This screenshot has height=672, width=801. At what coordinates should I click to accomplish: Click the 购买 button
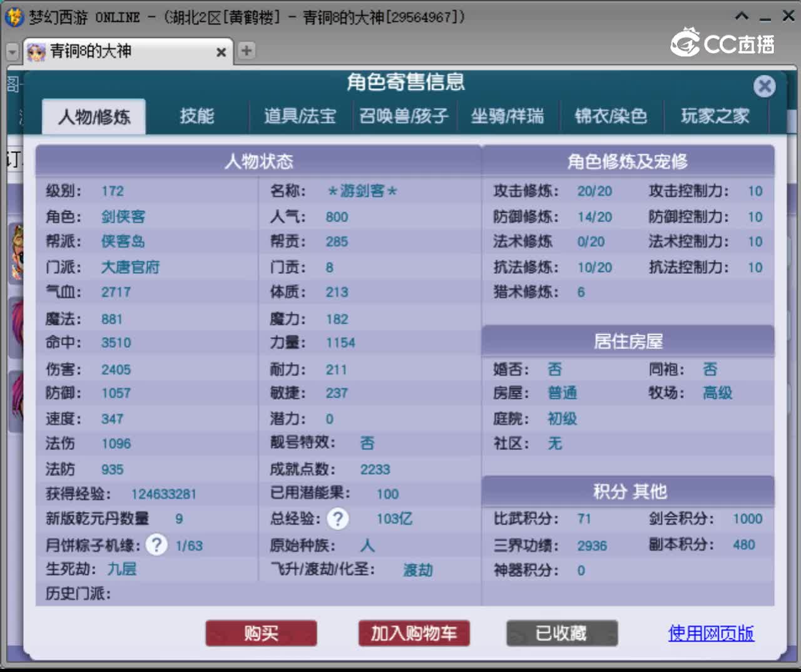[x=261, y=633]
